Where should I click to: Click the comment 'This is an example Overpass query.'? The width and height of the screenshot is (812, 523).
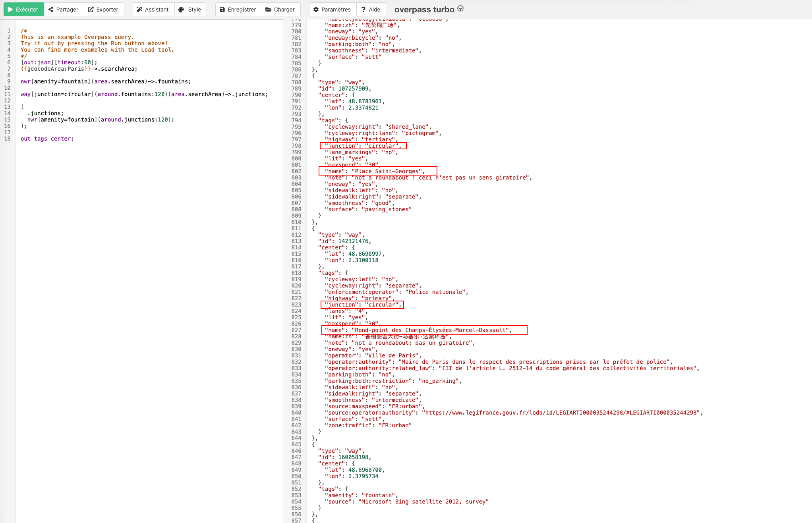pos(77,37)
